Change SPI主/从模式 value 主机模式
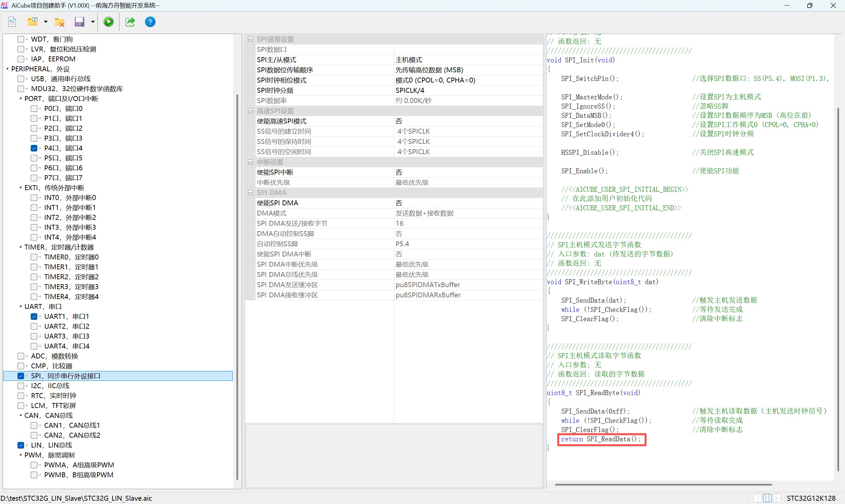The image size is (845, 504). [468, 60]
